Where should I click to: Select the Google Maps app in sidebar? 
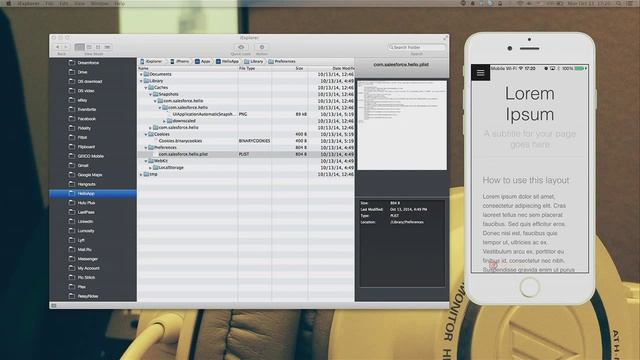[x=93, y=175]
